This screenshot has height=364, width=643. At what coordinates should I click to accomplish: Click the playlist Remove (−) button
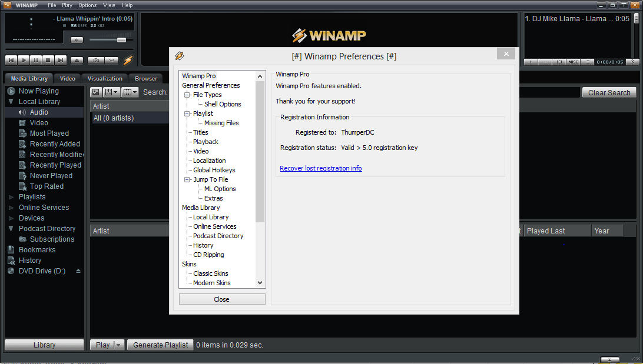click(x=545, y=62)
